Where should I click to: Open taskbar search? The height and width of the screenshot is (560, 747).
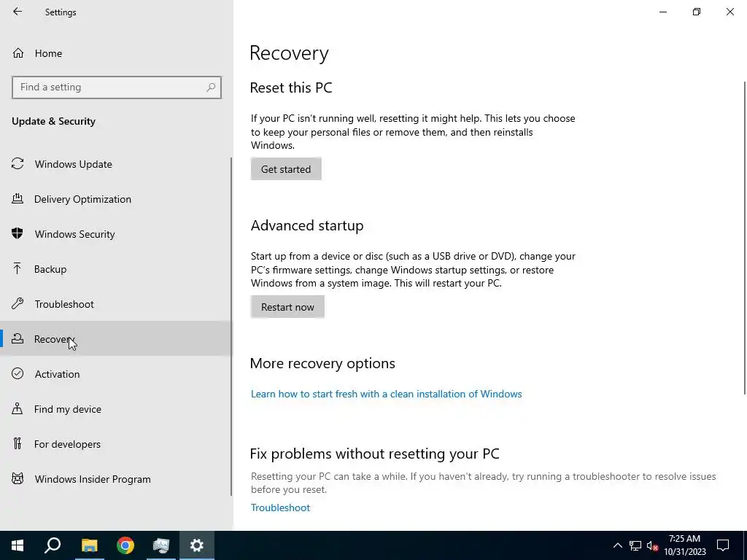[x=53, y=545]
